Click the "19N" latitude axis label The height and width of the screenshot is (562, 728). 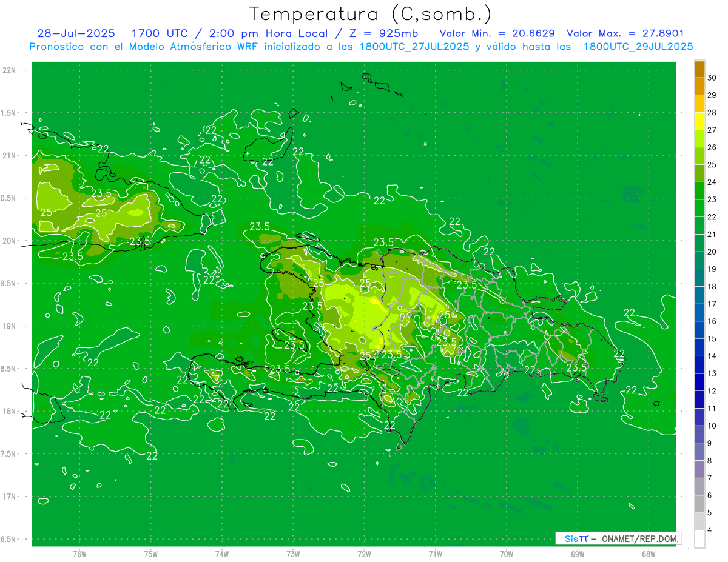[9, 326]
